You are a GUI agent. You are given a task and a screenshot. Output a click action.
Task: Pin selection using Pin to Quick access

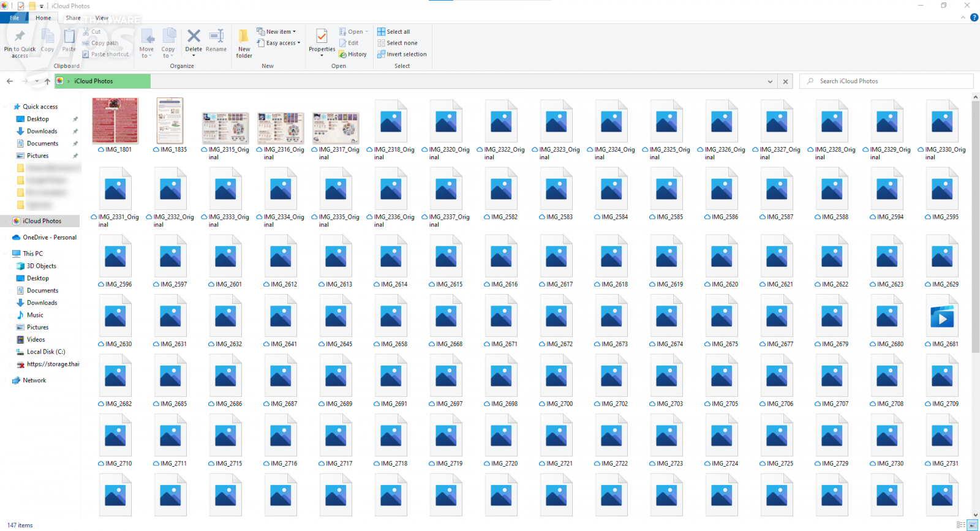coord(20,43)
